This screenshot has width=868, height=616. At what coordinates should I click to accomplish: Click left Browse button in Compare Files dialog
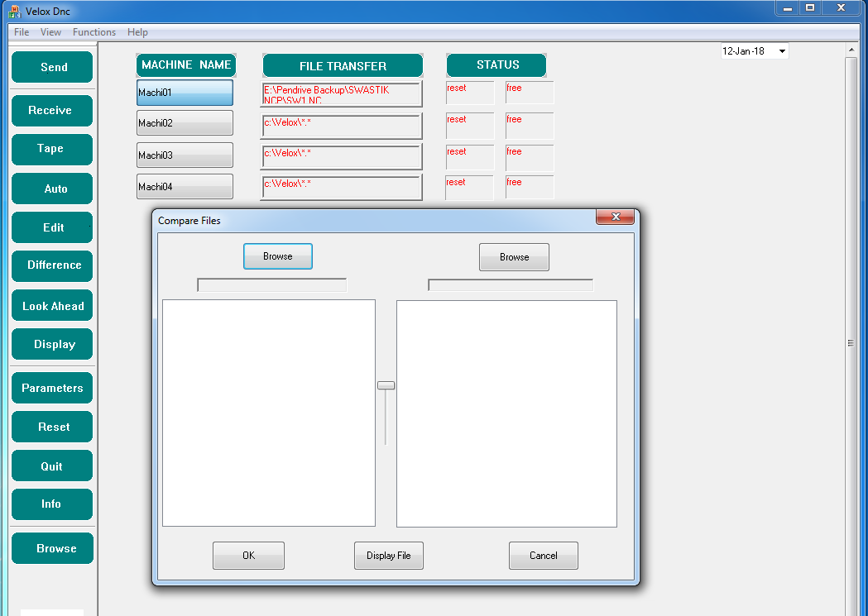coord(278,256)
